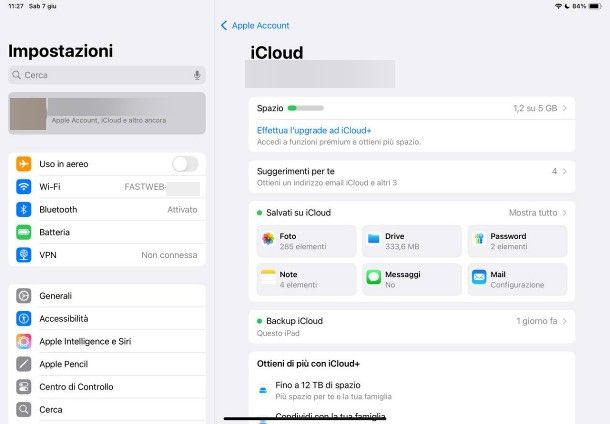Tap the Accessibilità icon
Screen dimensions: 610x424
pos(24,319)
